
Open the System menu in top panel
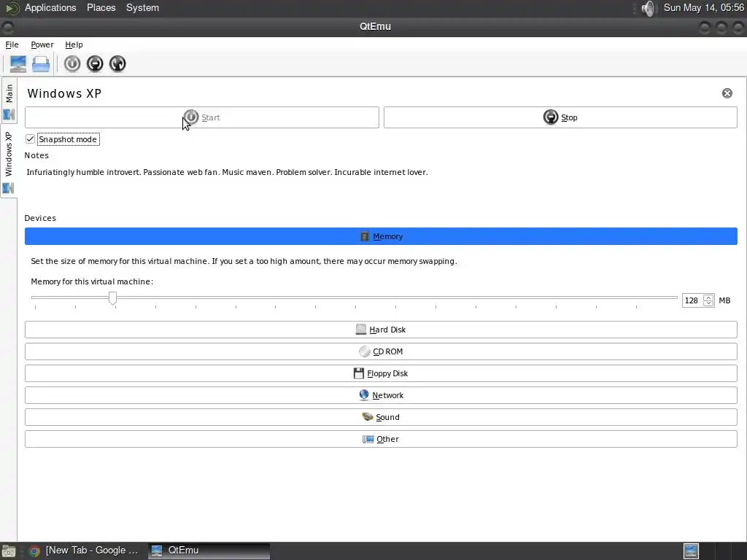(142, 7)
